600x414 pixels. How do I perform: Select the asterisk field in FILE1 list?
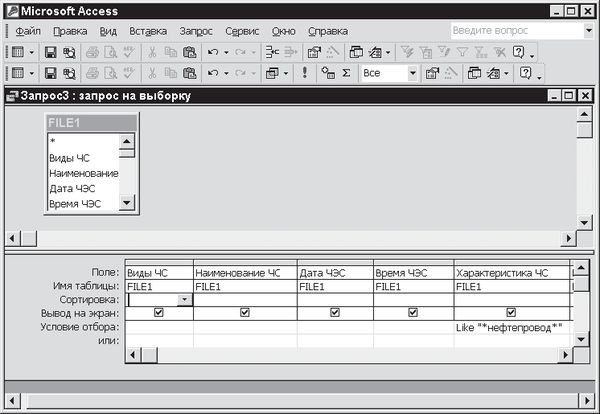pyautogui.click(x=52, y=143)
